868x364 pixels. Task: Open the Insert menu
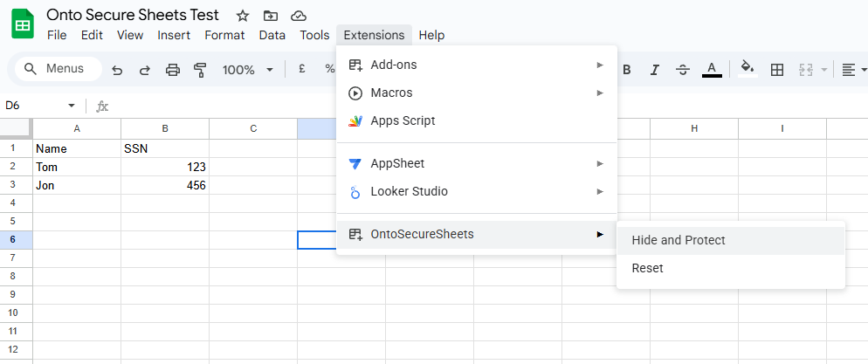click(x=174, y=36)
